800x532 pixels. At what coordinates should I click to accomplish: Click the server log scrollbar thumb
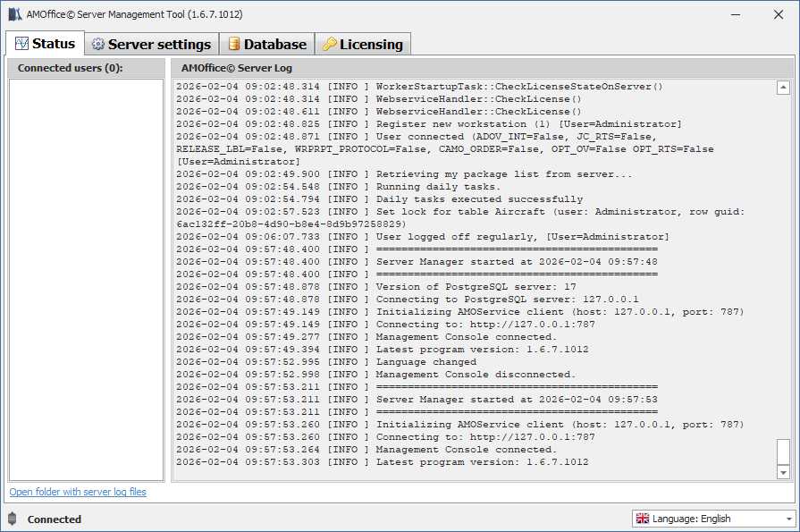783,451
